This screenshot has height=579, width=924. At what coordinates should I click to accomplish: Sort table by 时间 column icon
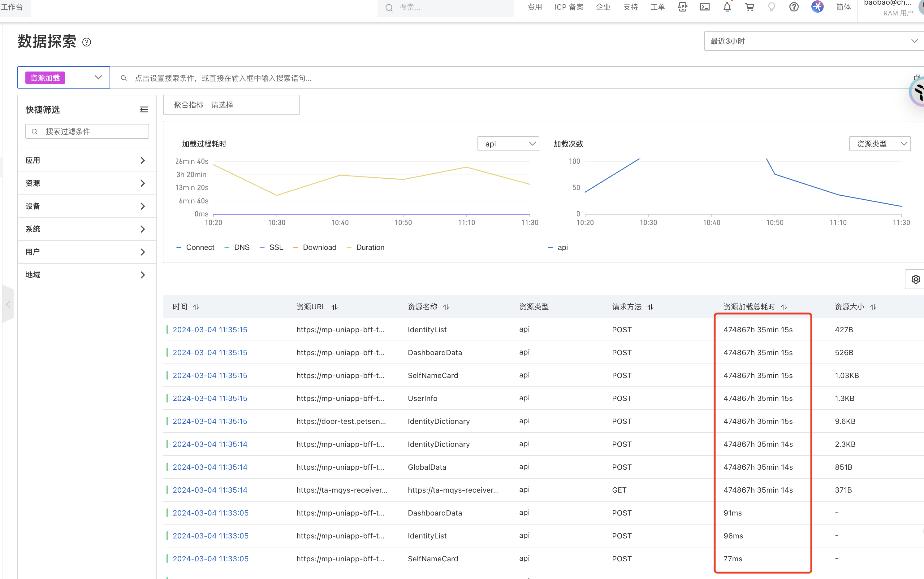coord(196,307)
